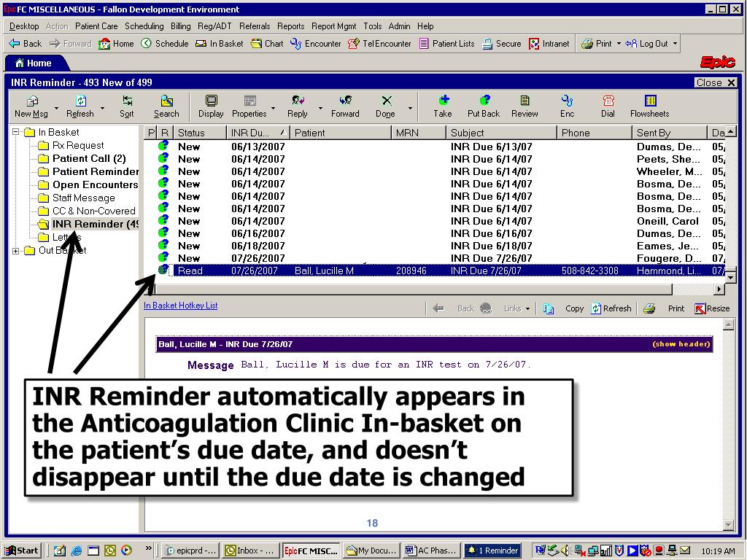This screenshot has height=560, width=747.
Task: Click message list scroll up arrow
Action: pos(730,131)
